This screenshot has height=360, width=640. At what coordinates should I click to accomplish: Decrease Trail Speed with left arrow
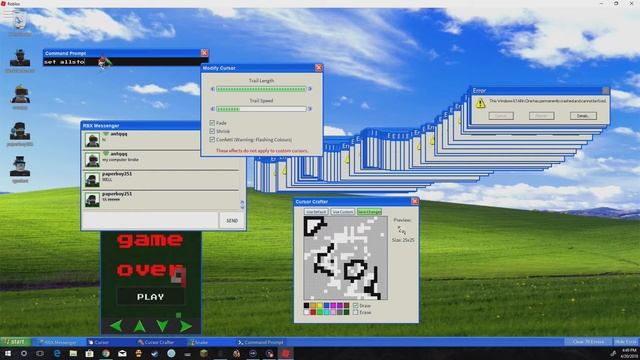coord(212,109)
